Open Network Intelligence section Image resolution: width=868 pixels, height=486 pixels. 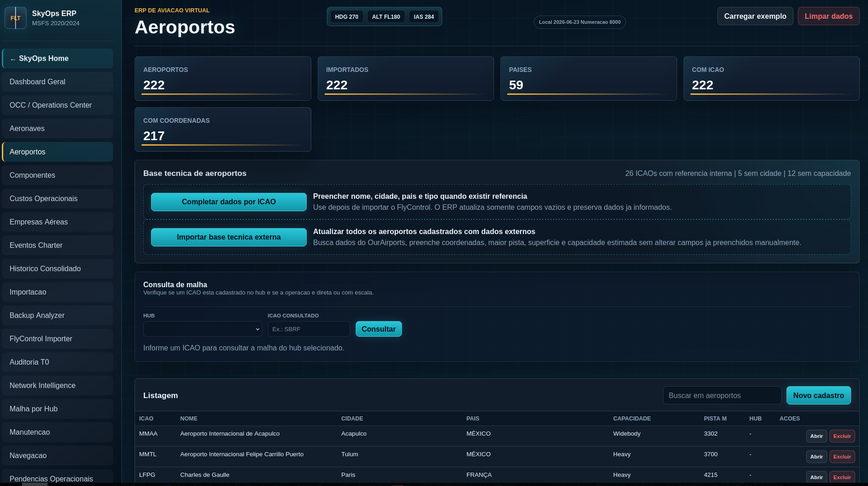[x=58, y=386]
